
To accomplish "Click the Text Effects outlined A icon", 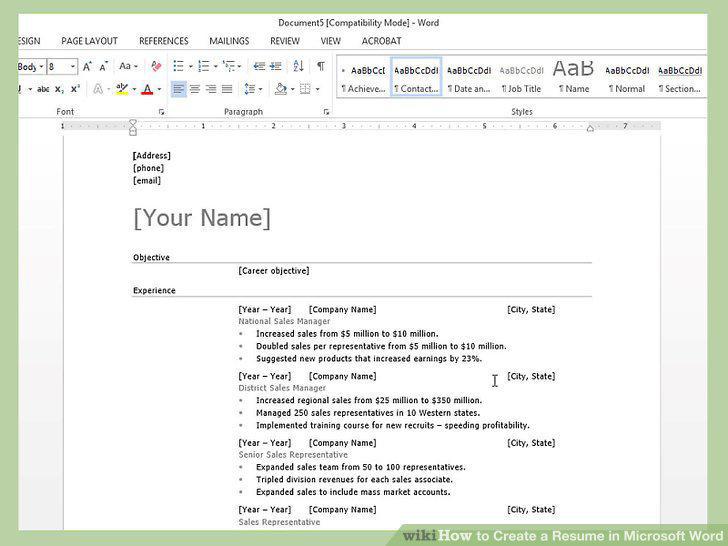I will tap(98, 89).
